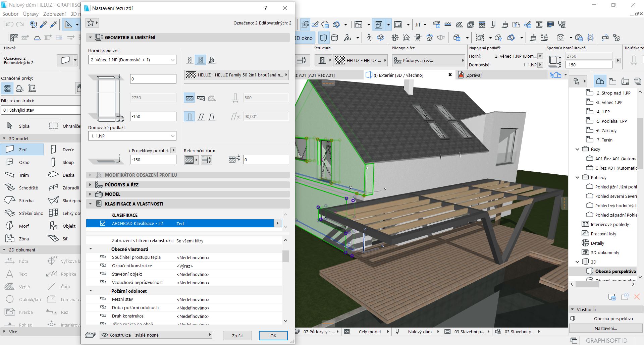Click the camera icon in 3D toolbar
This screenshot has height=345, width=644.
click(560, 38)
